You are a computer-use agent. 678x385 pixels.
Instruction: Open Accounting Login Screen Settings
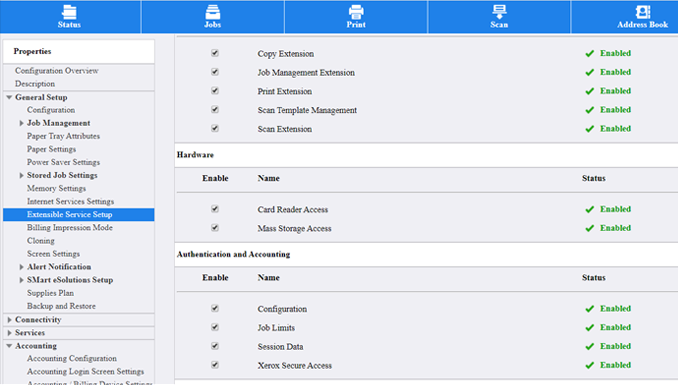(86, 371)
